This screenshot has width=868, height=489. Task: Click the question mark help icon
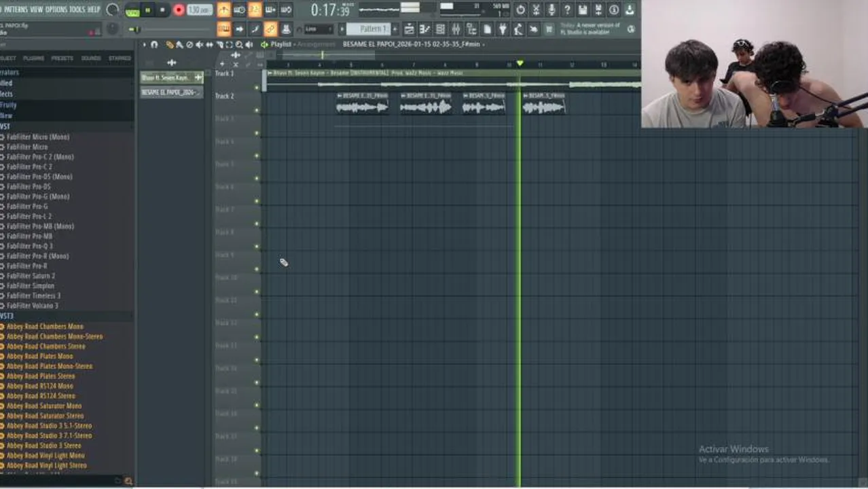point(567,10)
